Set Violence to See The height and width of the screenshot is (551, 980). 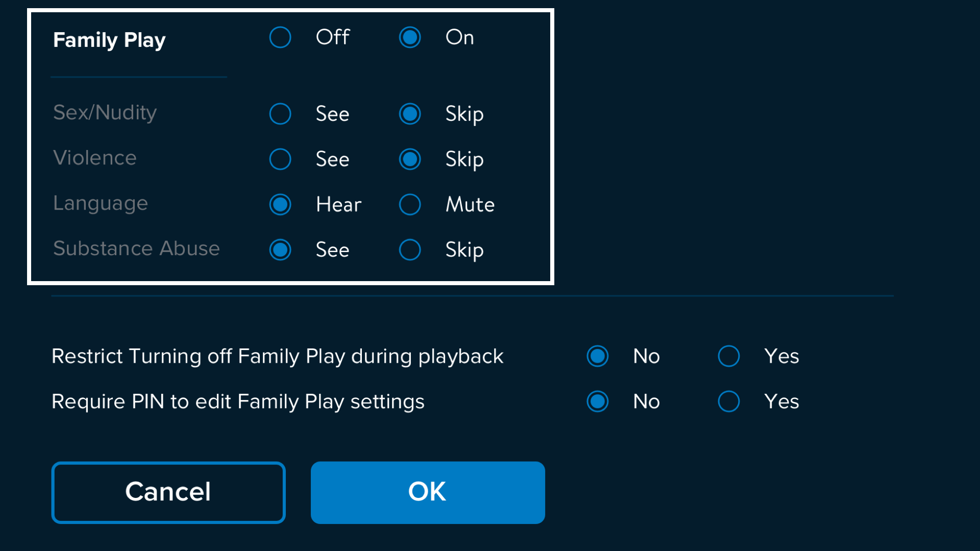click(x=280, y=159)
